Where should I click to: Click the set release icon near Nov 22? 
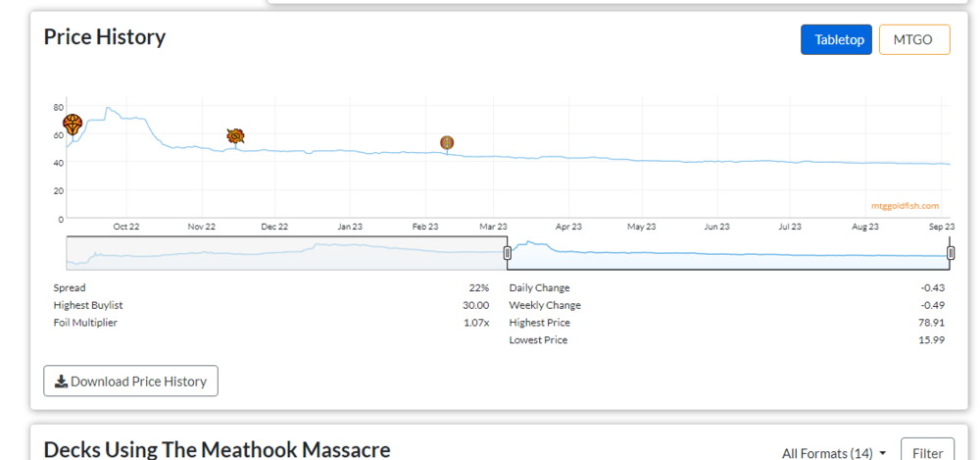coord(235,136)
